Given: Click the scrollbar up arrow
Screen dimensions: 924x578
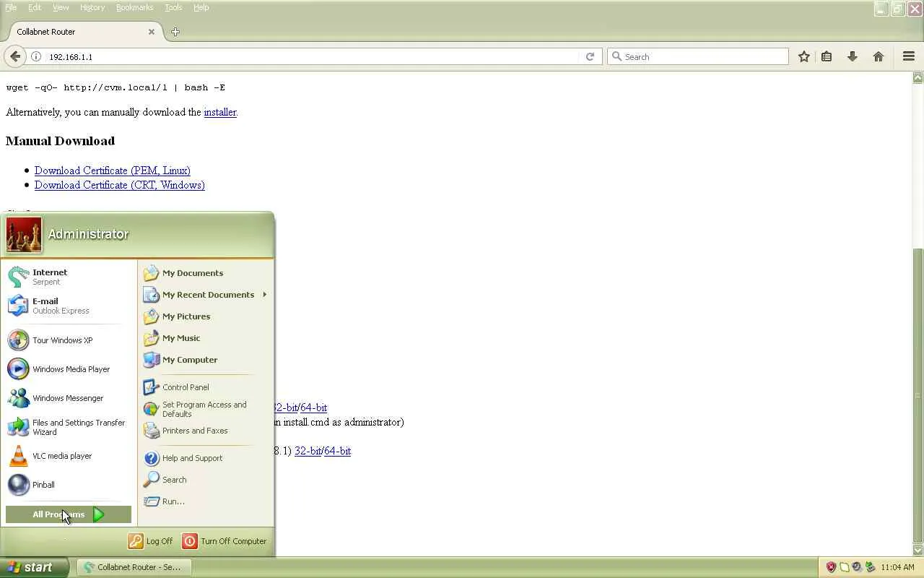Looking at the screenshot, I should point(918,77).
